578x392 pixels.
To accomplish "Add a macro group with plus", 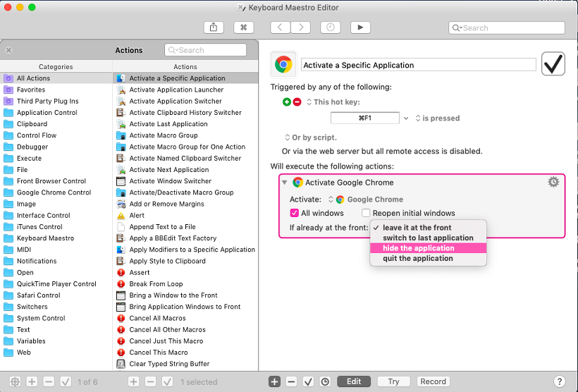I will pos(32,381).
